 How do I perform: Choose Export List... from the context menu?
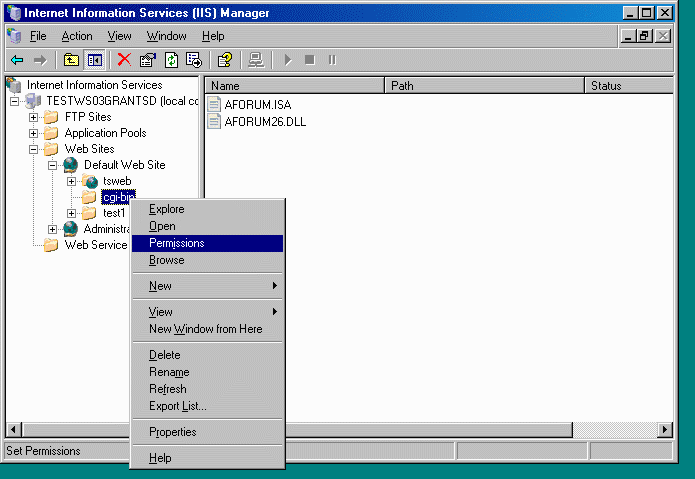pos(207,406)
